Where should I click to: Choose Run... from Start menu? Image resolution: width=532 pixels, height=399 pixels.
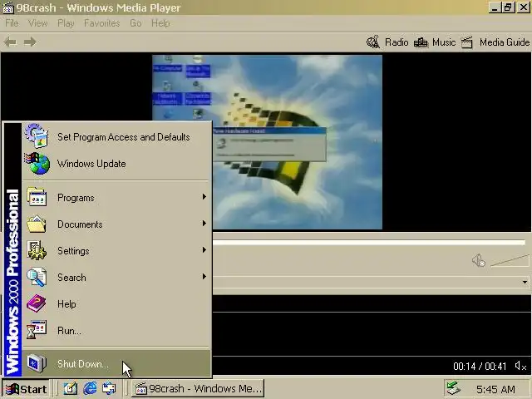[116, 330]
